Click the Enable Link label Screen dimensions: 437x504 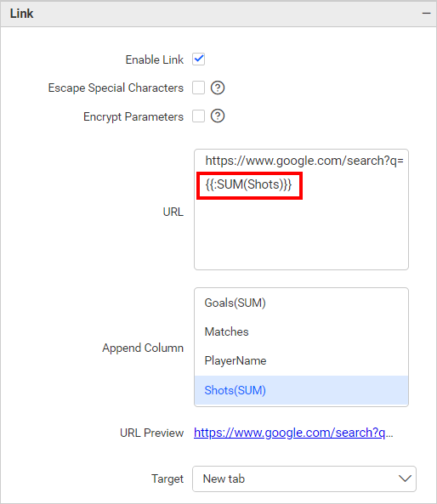pyautogui.click(x=155, y=59)
